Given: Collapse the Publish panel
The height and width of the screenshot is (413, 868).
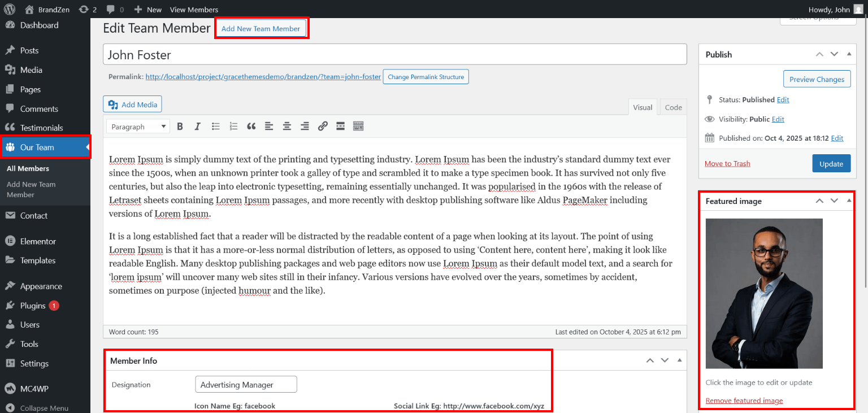Looking at the screenshot, I should [849, 54].
